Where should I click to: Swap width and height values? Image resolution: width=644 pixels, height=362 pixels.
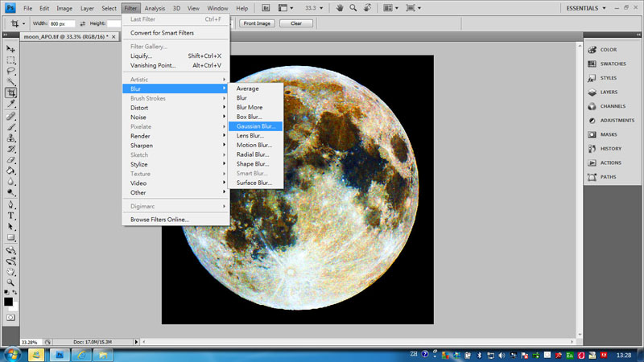(83, 23)
